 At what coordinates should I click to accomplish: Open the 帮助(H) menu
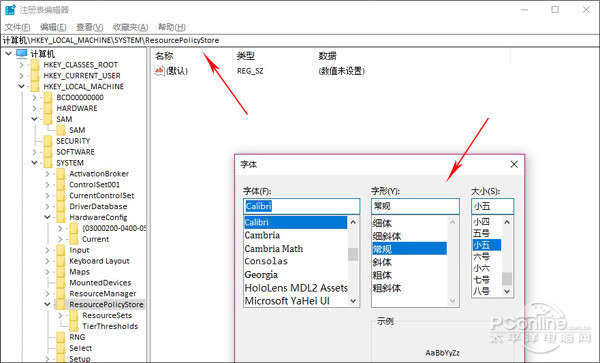[172, 27]
